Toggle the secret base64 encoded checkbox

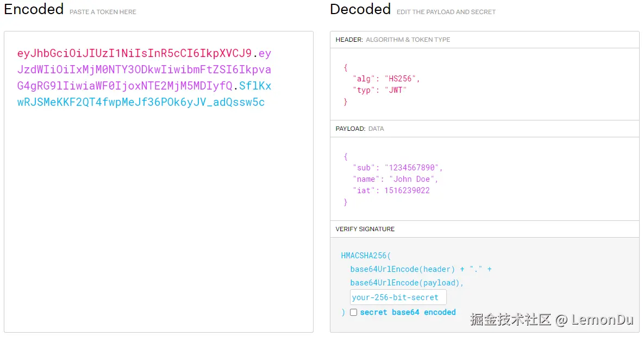(x=353, y=312)
